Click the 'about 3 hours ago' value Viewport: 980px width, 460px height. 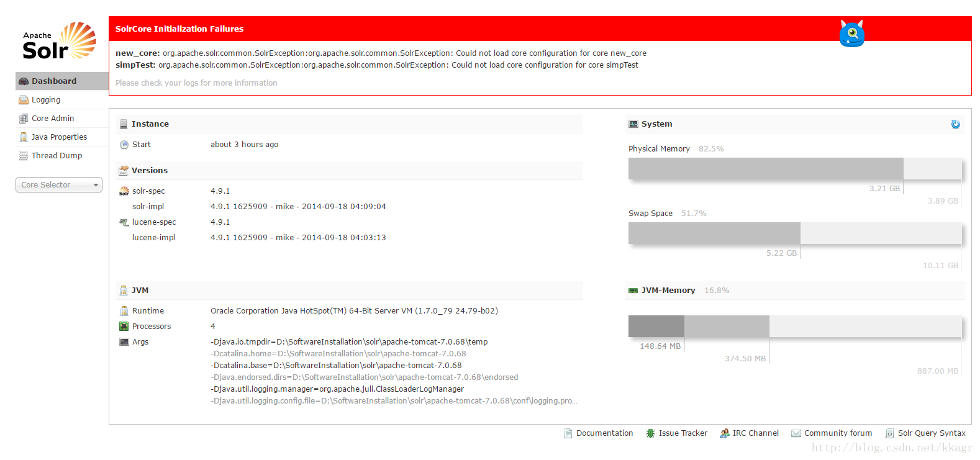pyautogui.click(x=244, y=145)
